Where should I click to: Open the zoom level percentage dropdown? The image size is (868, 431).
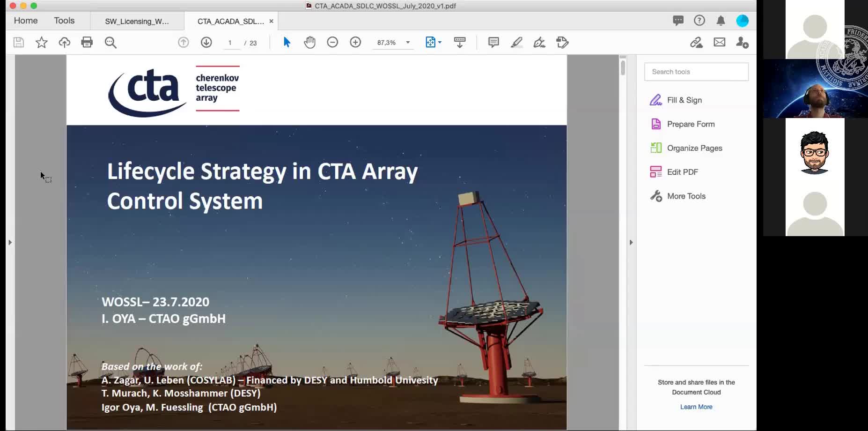[407, 42]
